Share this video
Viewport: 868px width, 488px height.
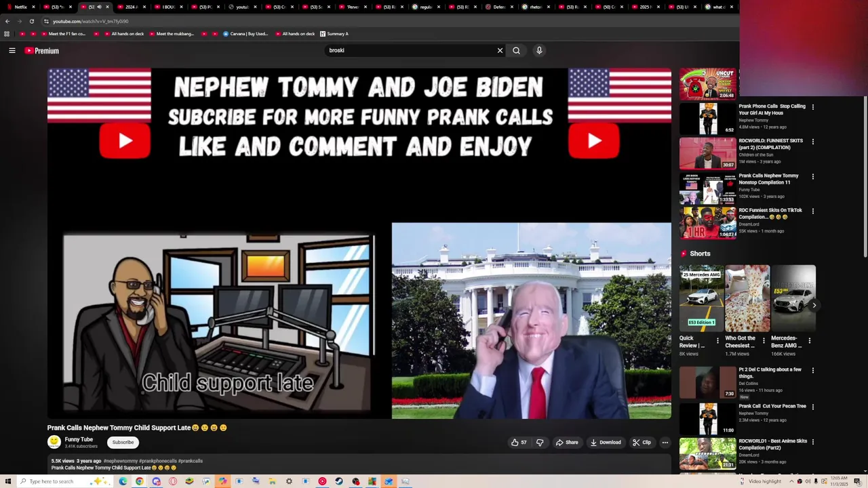pyautogui.click(x=567, y=443)
